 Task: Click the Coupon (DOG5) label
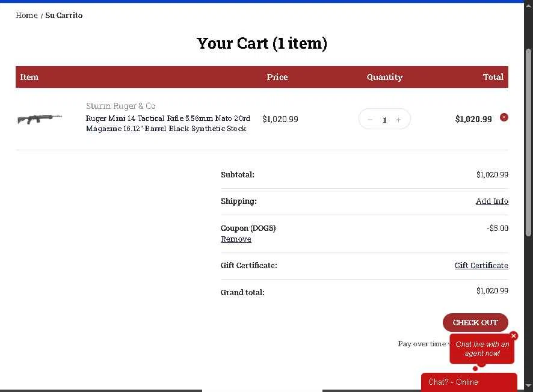click(x=248, y=228)
